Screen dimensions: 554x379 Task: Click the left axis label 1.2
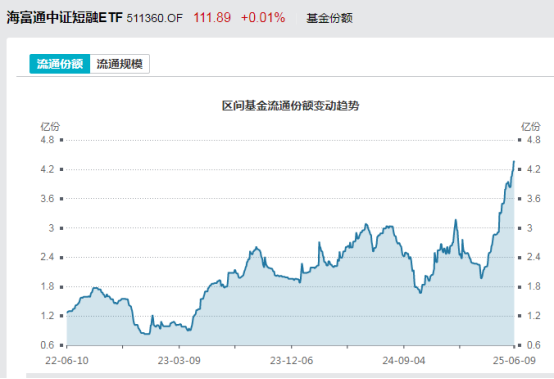point(47,315)
